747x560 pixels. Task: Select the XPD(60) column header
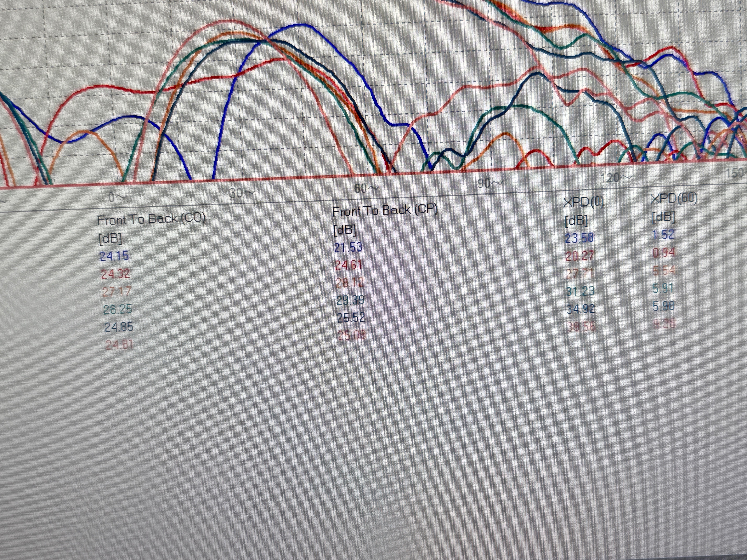(x=674, y=198)
